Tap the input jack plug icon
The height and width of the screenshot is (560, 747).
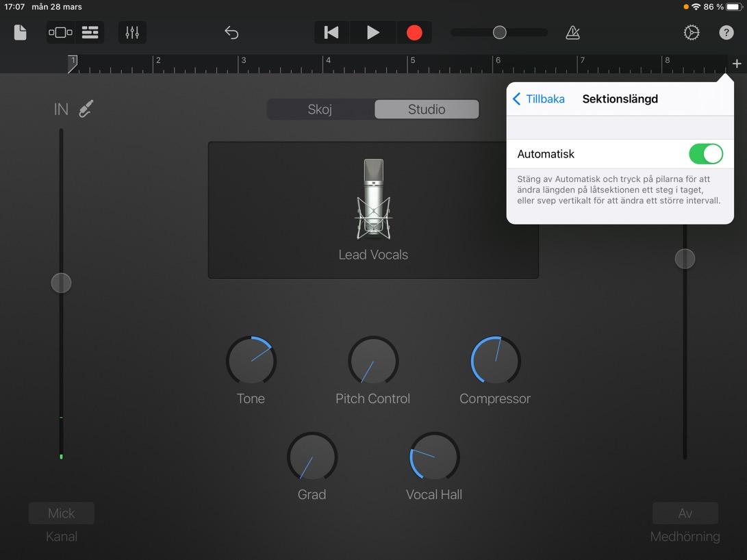86,109
